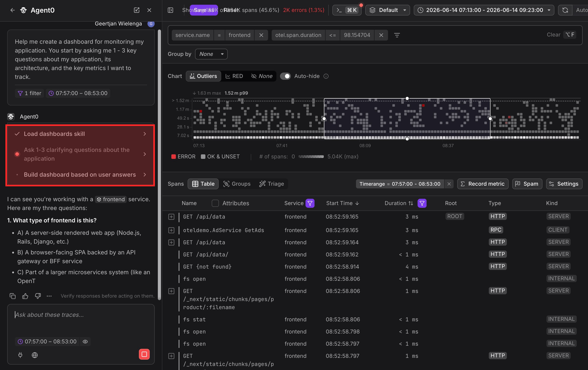Give thumbs down to response
588x370 pixels.
click(38, 296)
